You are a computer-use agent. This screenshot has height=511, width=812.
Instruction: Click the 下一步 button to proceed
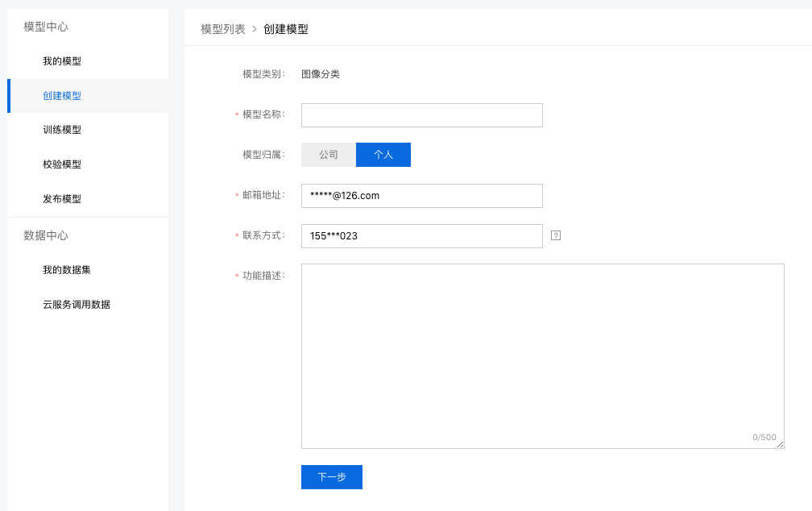point(331,476)
